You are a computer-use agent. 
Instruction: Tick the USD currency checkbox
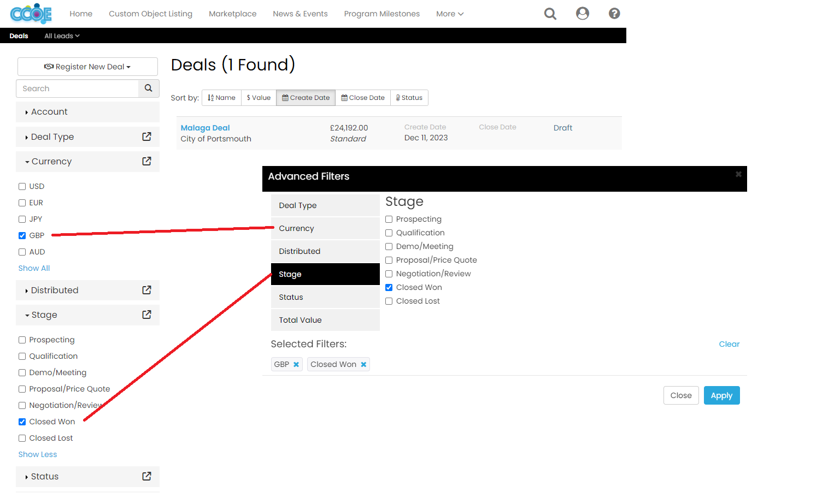tap(22, 186)
